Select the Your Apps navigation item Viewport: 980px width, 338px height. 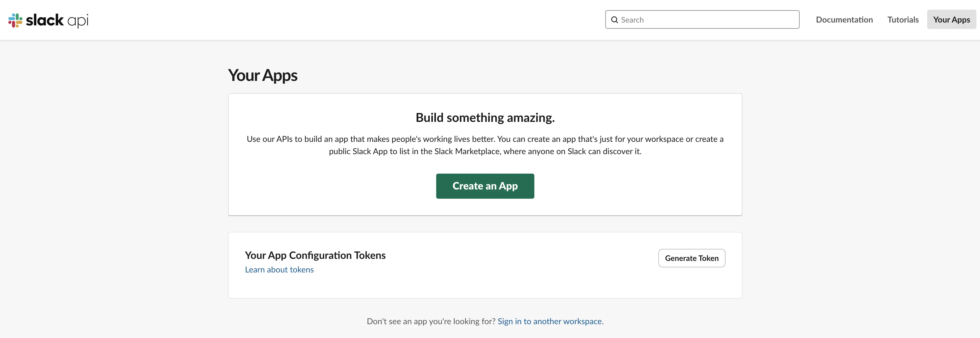pos(951,19)
